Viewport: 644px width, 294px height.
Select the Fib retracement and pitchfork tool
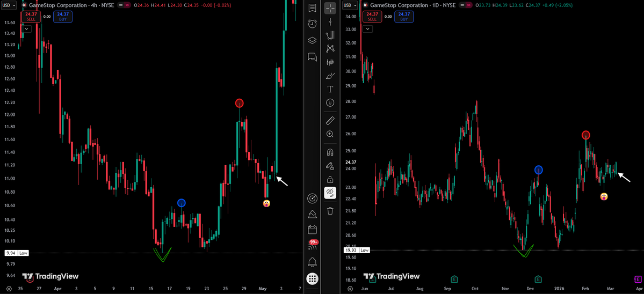point(330,35)
